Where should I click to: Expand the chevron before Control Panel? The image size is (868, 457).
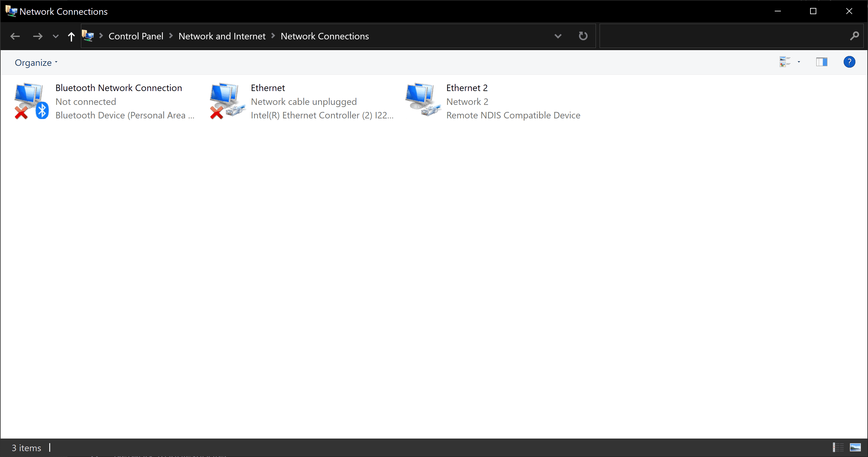point(101,36)
